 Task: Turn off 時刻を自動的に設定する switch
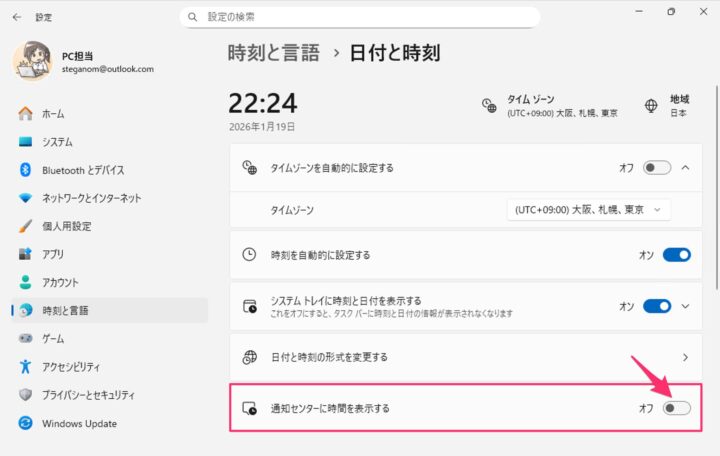click(x=676, y=255)
